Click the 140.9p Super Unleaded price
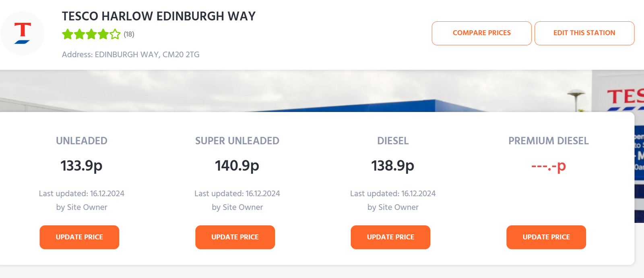This screenshot has height=278, width=644. (237, 166)
